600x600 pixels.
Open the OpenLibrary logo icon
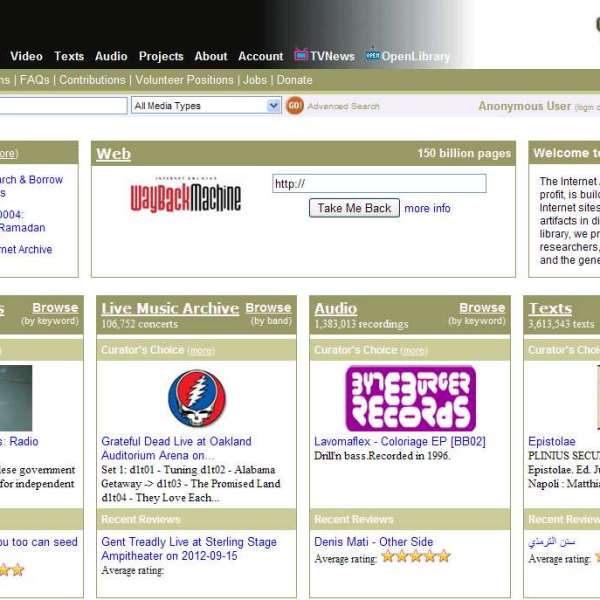point(372,55)
